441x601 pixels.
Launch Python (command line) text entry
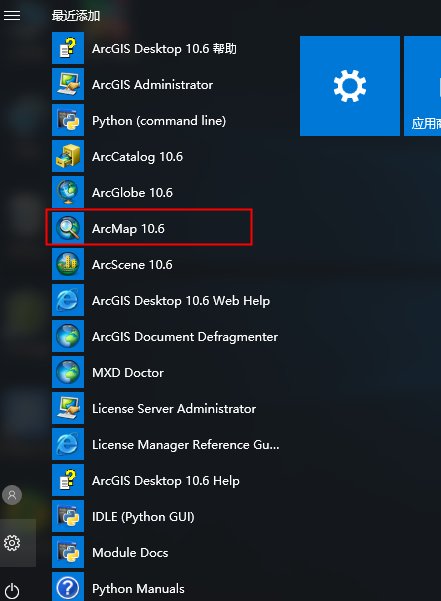(x=159, y=121)
